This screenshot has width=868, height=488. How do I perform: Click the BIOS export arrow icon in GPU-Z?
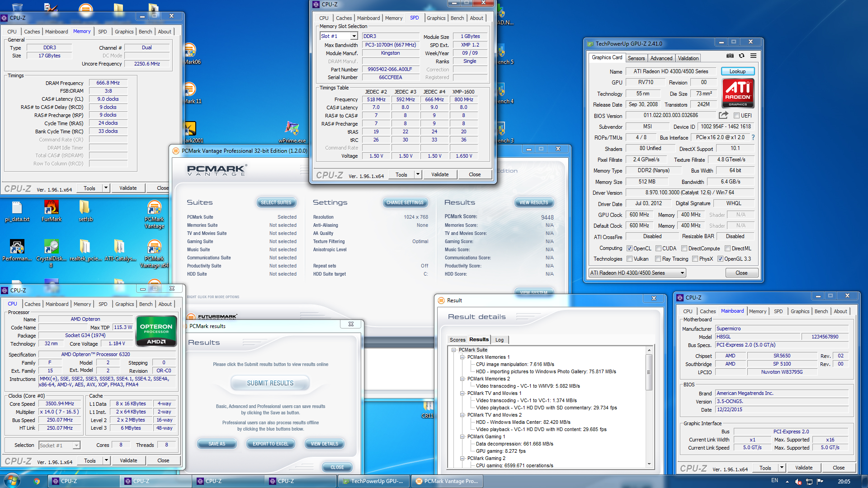(x=724, y=115)
